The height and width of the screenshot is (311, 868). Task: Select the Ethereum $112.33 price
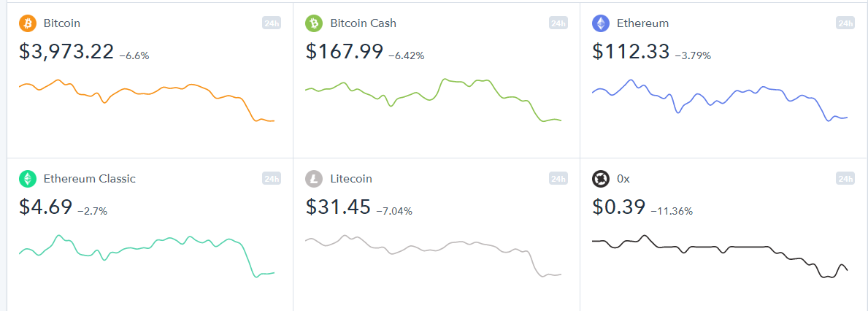(x=631, y=51)
